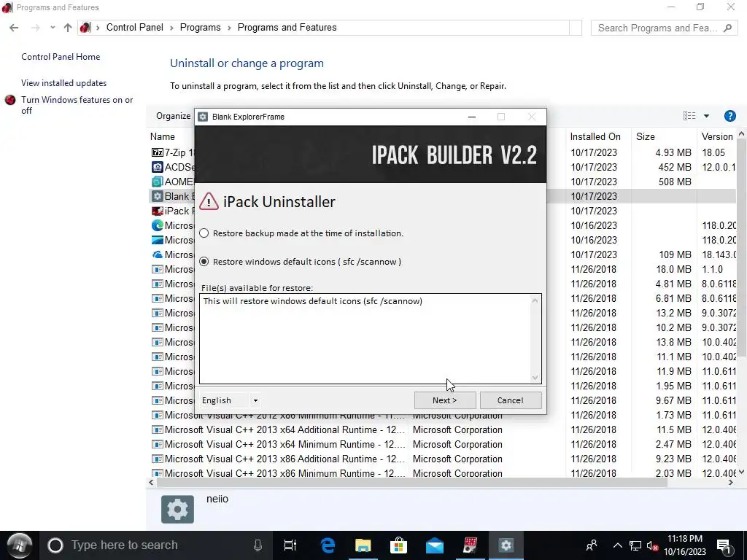Select the 7-Zip program icon
The height and width of the screenshot is (560, 747).
point(158,152)
